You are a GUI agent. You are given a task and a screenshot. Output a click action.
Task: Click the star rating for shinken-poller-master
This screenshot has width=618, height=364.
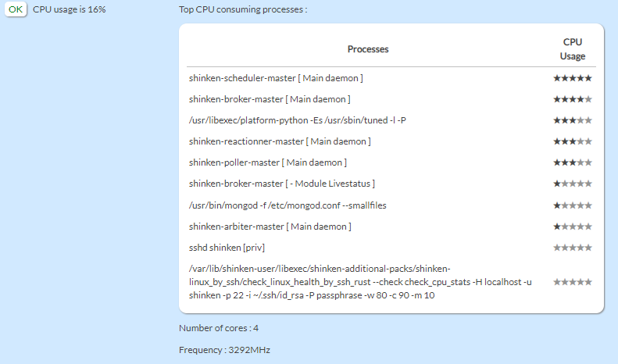tap(572, 162)
